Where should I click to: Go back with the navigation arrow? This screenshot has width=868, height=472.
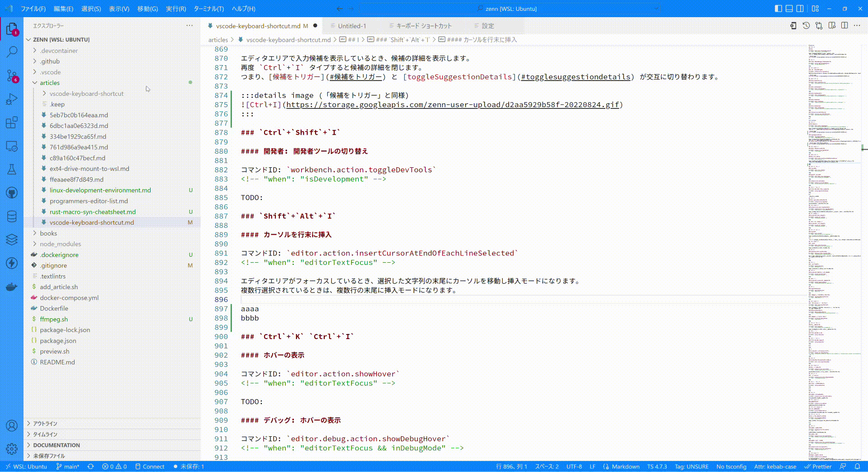340,9
